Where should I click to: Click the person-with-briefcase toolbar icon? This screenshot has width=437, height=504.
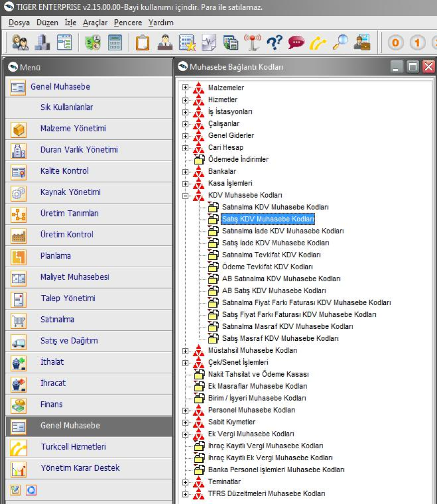coord(362,42)
